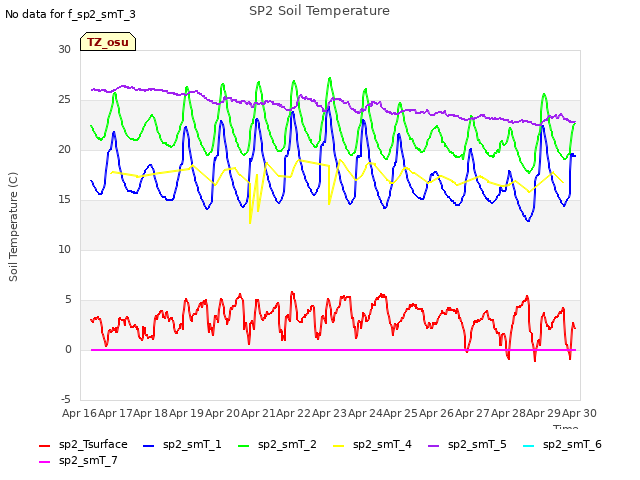Select sp2_smT_5 legend label
The image size is (640, 480).
[477, 444]
